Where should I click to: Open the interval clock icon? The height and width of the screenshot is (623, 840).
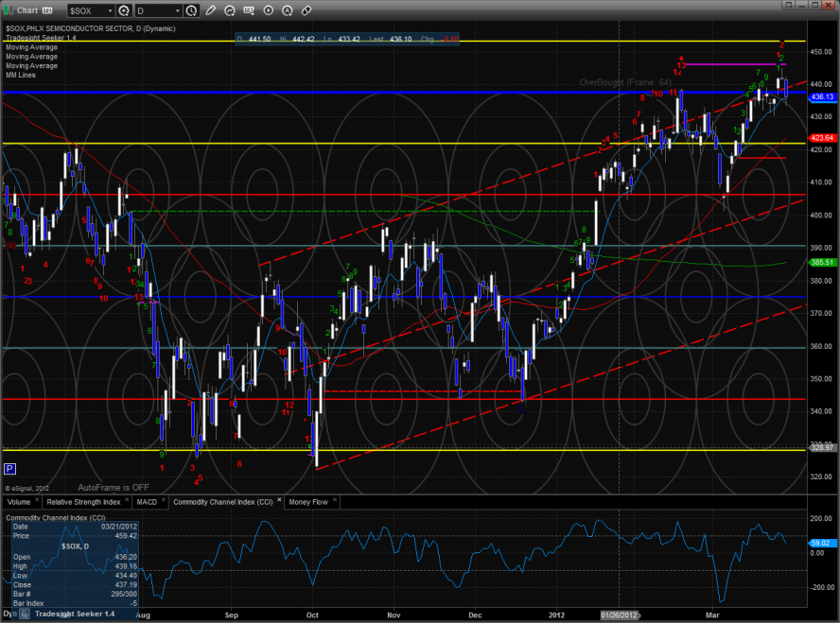pyautogui.click(x=192, y=10)
